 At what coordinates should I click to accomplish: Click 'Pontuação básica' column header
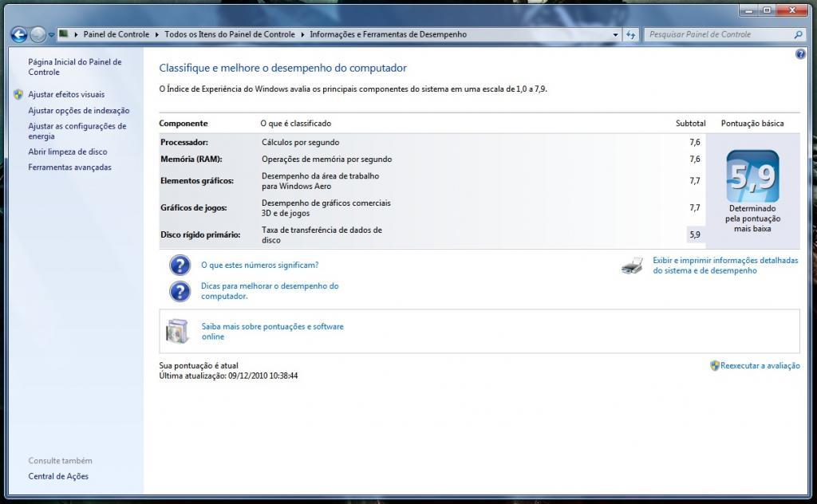tap(752, 124)
